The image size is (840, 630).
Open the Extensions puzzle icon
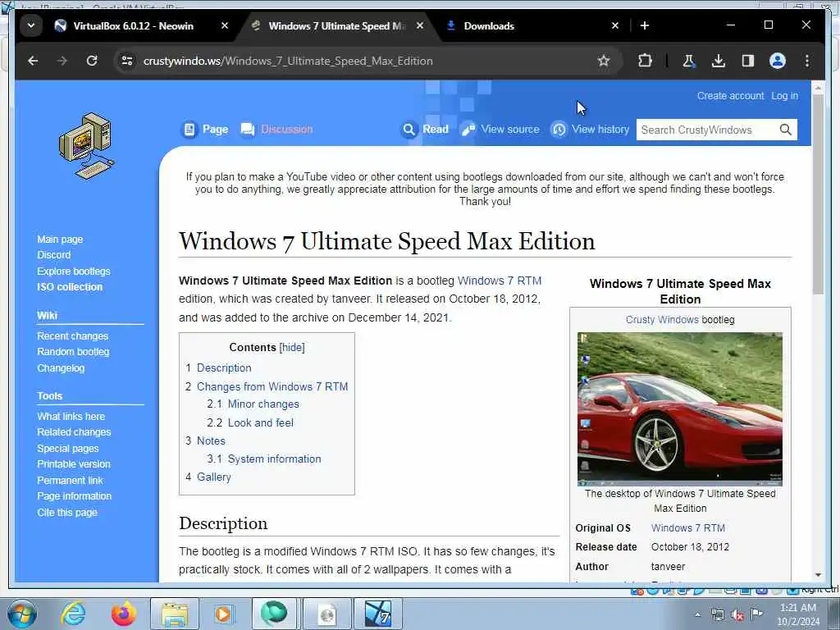coord(645,61)
